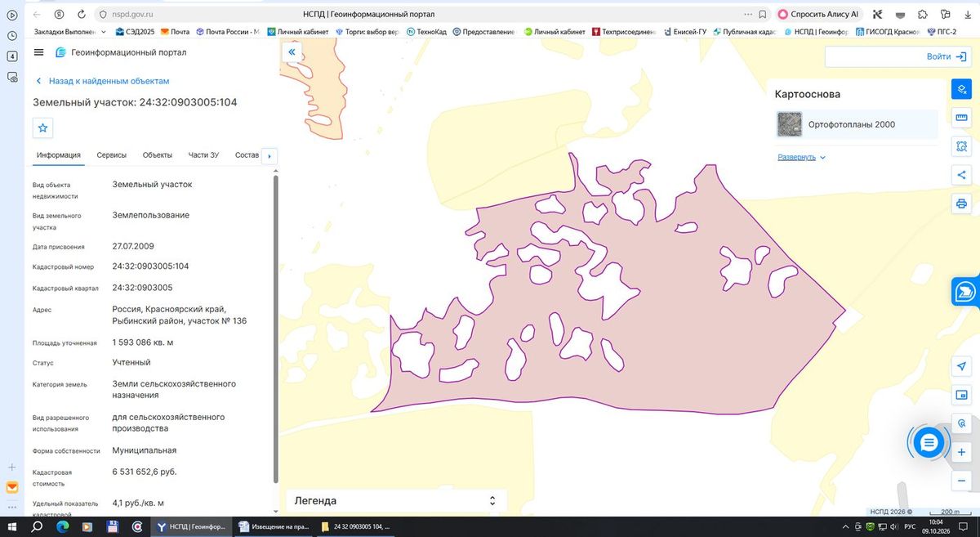Show more tabs with the right arrow
The height and width of the screenshot is (537, 980).
[269, 156]
